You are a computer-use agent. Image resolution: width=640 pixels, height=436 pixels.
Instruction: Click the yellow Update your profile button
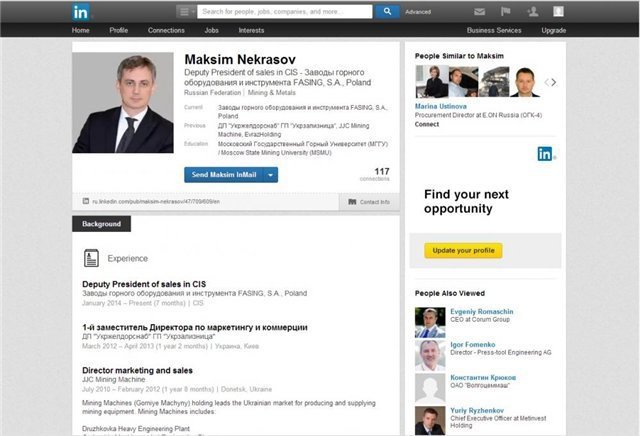click(x=463, y=251)
